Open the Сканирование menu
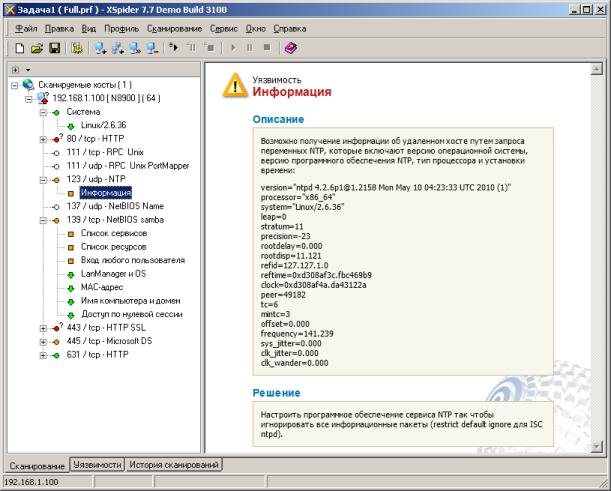The width and height of the screenshot is (611, 491). tap(174, 28)
